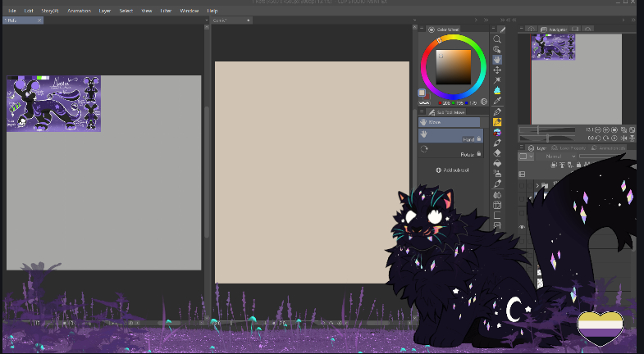
Task: Open the Filter menu
Action: [167, 11]
